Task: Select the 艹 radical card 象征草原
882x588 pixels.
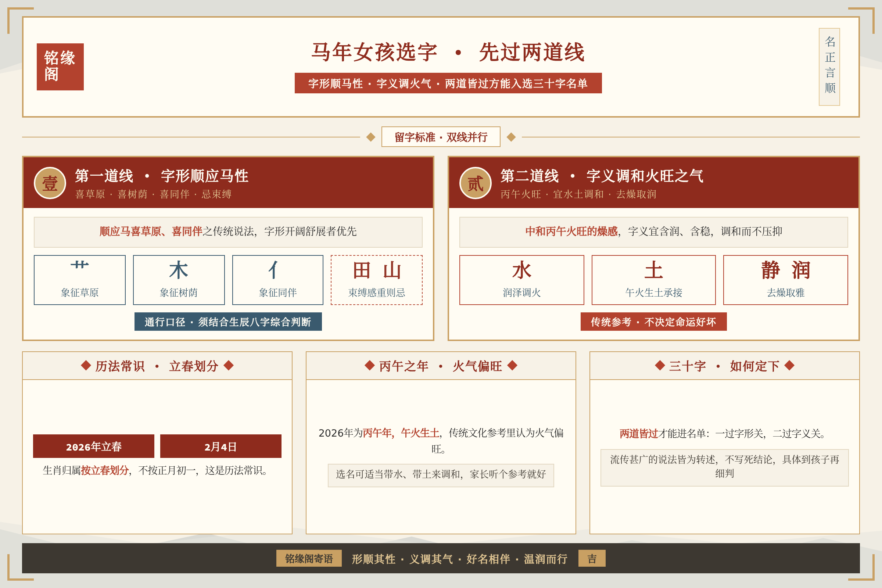Action: pos(79,280)
